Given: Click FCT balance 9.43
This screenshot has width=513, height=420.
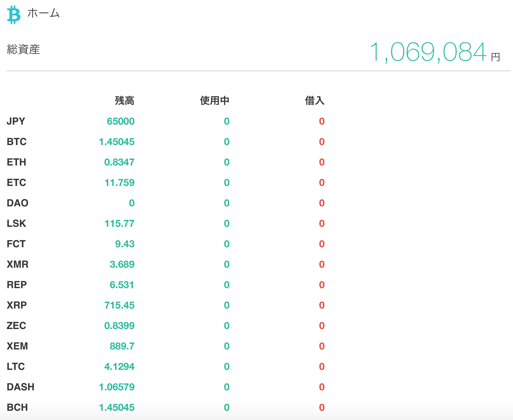Looking at the screenshot, I should pyautogui.click(x=125, y=244).
